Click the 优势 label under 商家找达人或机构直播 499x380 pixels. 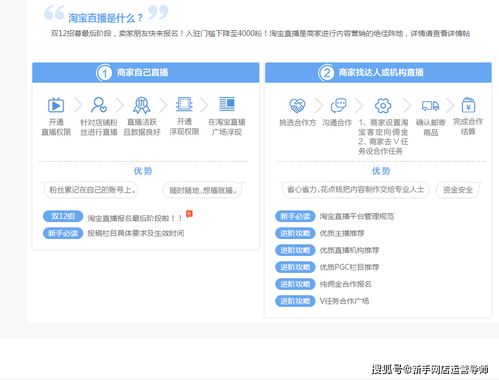pos(381,171)
